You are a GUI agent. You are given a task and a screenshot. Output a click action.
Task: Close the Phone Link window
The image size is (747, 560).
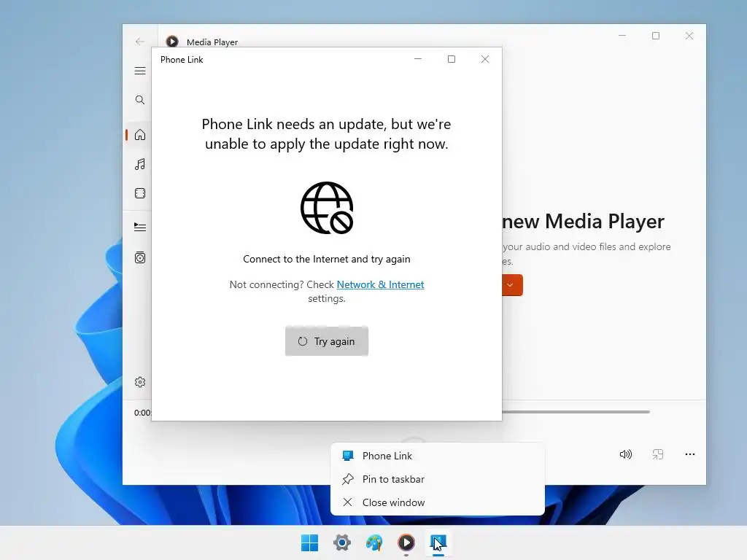pyautogui.click(x=485, y=59)
